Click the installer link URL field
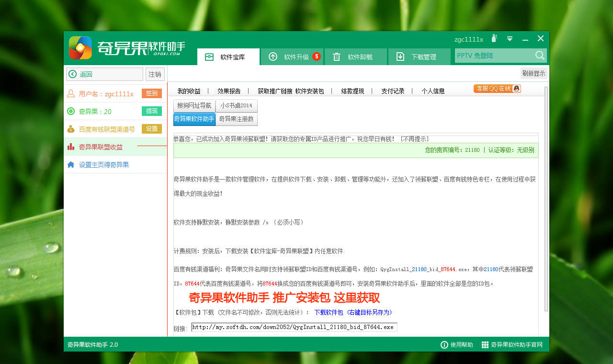Image resolution: width=613 pixels, height=364 pixels. (294, 328)
